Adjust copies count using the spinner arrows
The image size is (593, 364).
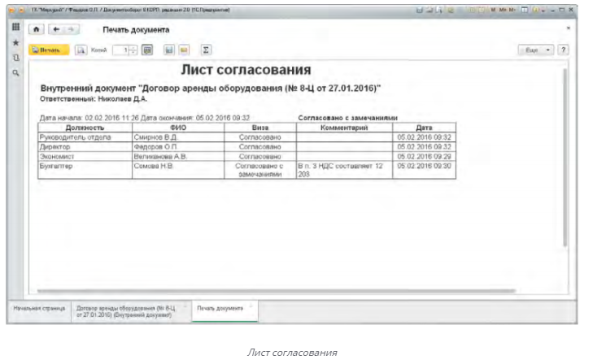click(x=134, y=50)
